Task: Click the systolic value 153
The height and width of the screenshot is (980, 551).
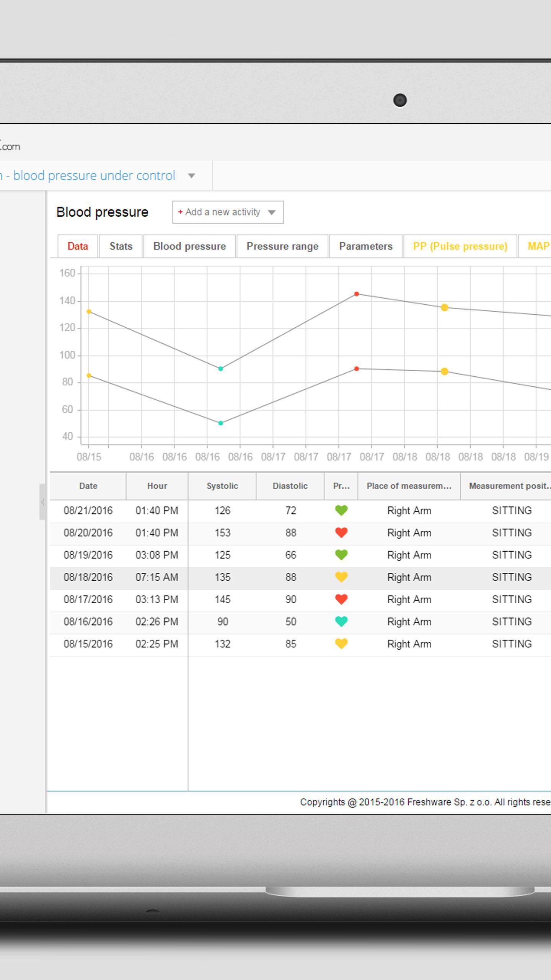Action: [x=222, y=533]
